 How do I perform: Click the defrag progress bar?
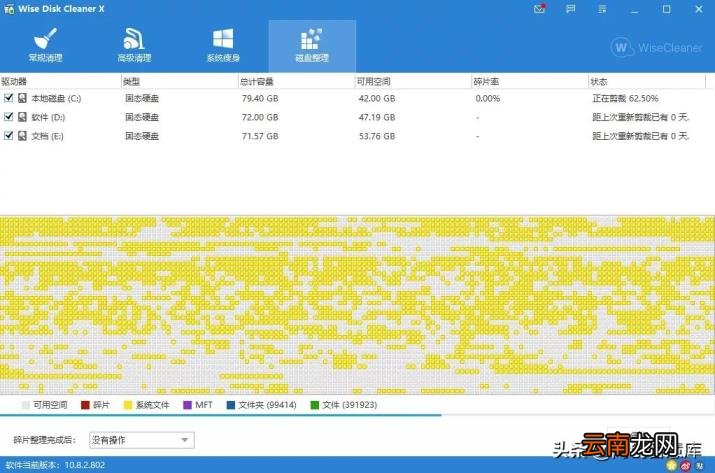pos(358,415)
